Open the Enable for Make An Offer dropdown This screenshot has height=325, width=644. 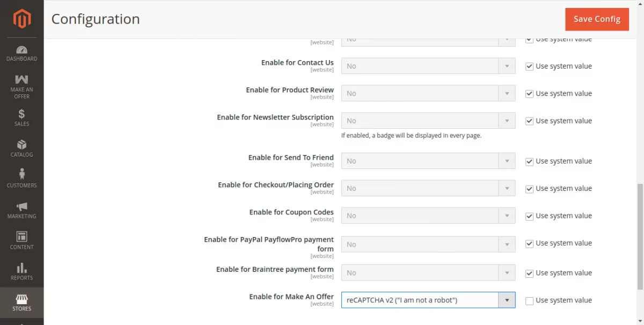pos(428,300)
